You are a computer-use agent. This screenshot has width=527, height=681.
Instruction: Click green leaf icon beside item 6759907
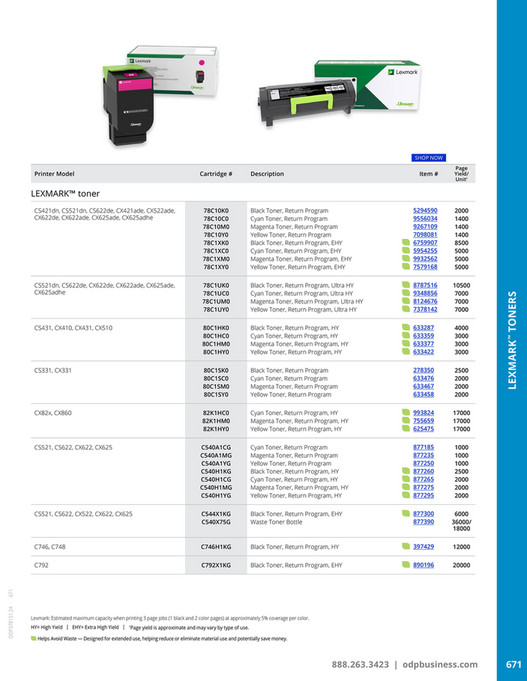406,242
